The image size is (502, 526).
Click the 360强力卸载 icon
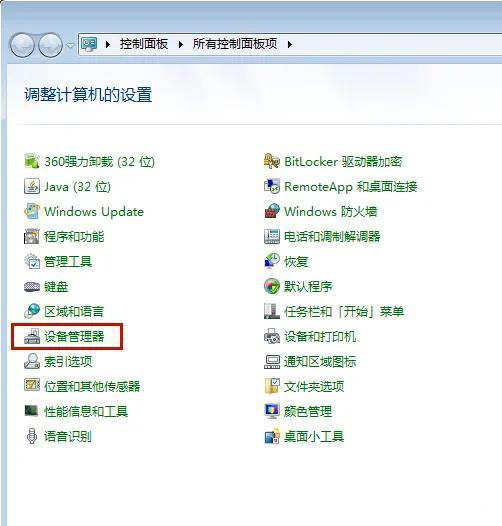click(32, 161)
